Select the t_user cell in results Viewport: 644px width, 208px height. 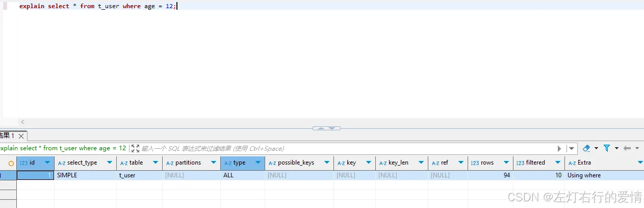139,175
